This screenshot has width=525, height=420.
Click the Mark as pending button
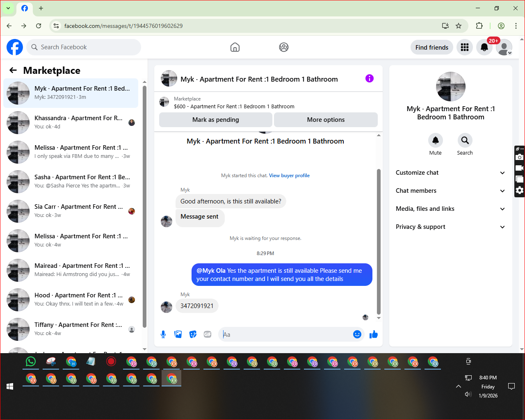[216, 120]
